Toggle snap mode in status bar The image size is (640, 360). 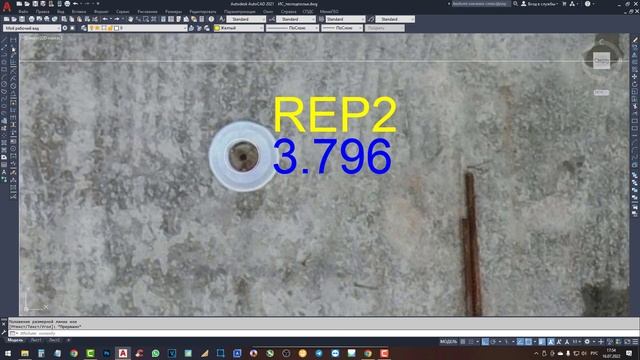470,342
